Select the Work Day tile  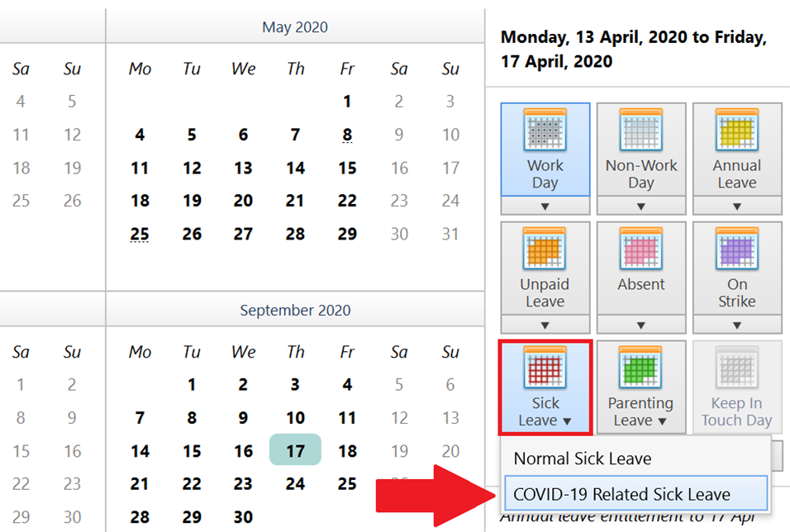(x=545, y=149)
